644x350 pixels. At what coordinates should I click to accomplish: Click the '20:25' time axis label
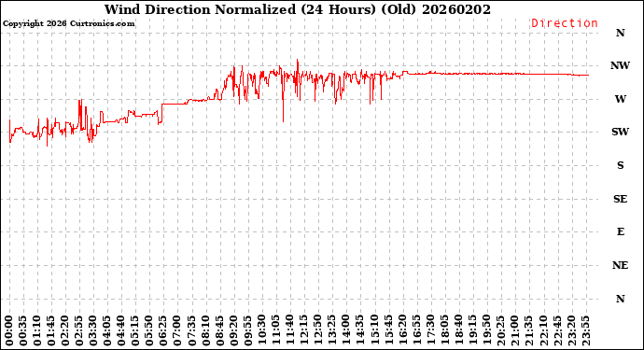tap(500, 331)
